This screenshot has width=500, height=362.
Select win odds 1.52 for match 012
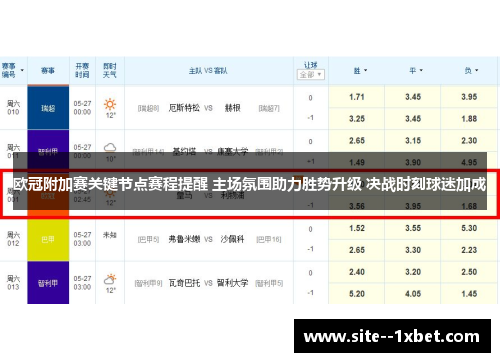pos(357,228)
